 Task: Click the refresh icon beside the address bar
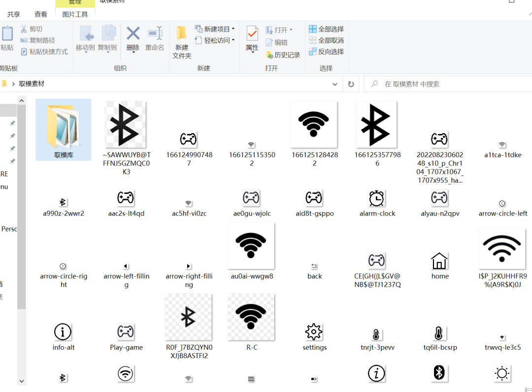pos(351,84)
